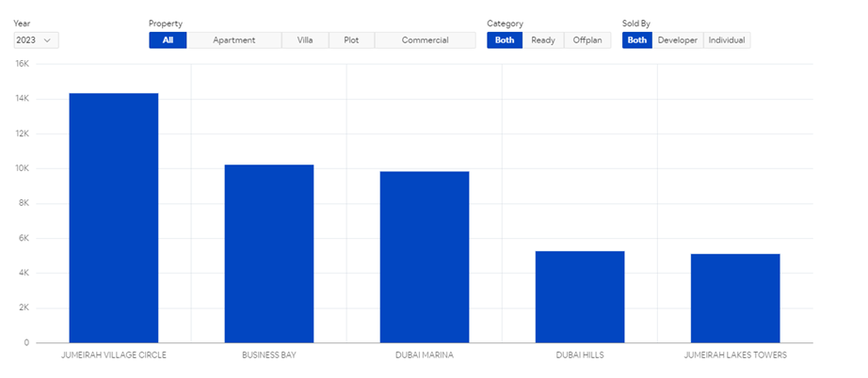Click the Category filter label
This screenshot has height=378, width=868.
point(505,24)
